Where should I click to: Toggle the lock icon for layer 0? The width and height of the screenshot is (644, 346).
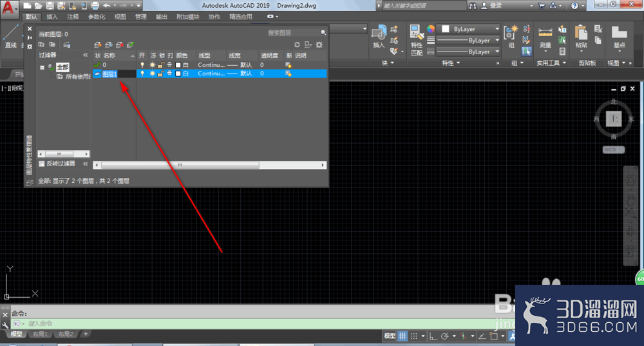(160, 65)
